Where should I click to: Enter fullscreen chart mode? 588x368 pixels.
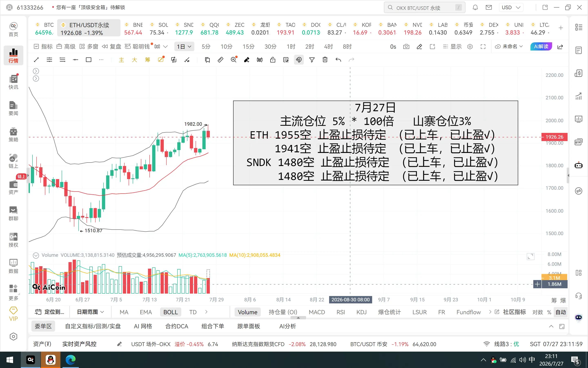tap(483, 46)
